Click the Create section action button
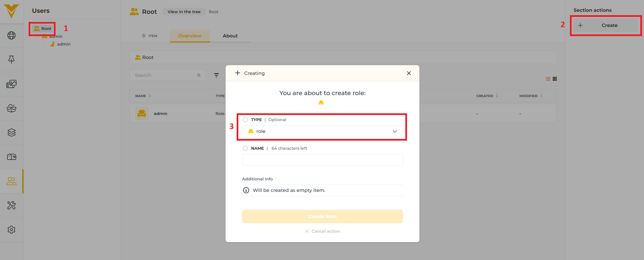The height and width of the screenshot is (260, 644). tap(606, 25)
